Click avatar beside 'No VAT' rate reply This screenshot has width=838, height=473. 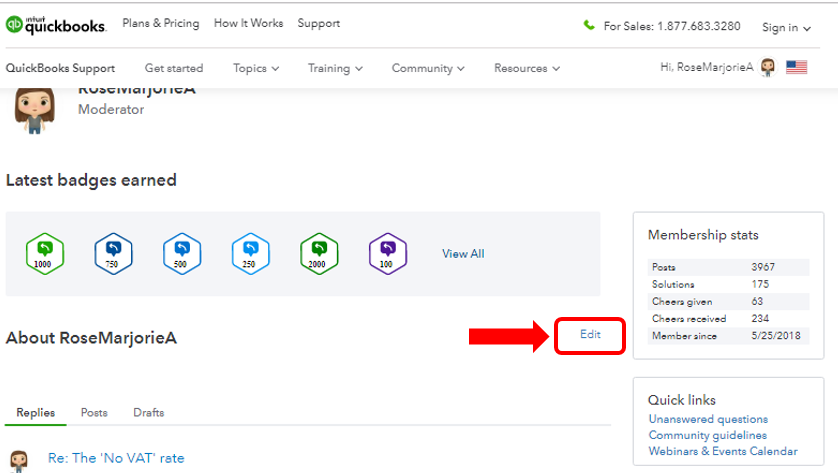click(x=19, y=461)
